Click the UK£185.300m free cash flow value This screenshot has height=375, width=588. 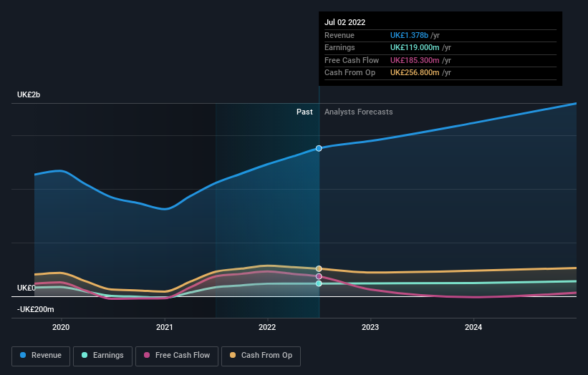(415, 60)
